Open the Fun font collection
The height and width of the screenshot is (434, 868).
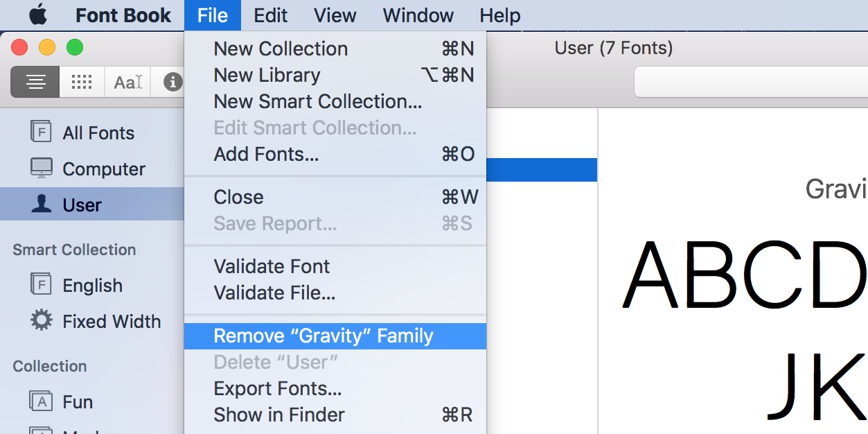[x=78, y=401]
